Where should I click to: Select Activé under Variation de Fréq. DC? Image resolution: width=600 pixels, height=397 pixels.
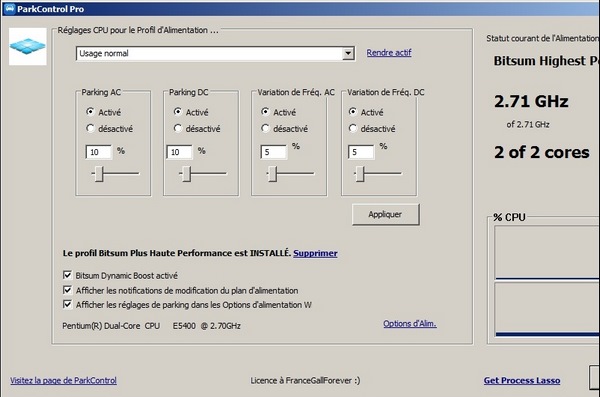pos(353,112)
